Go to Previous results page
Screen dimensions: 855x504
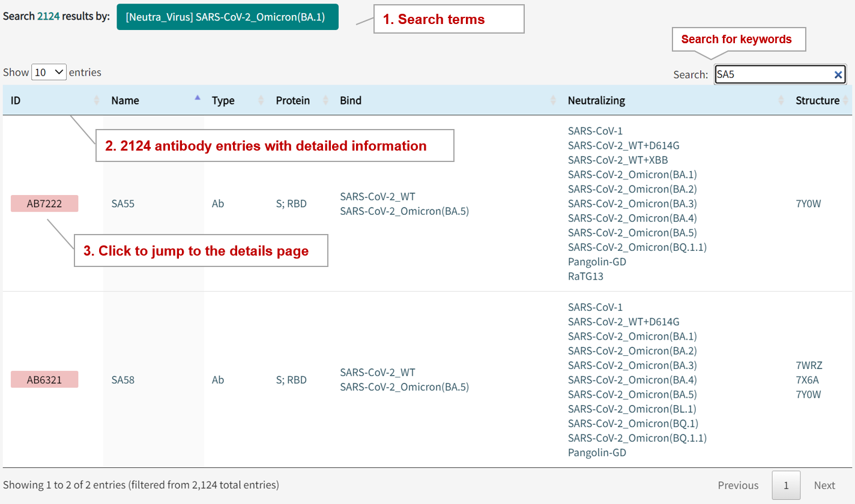coord(738,485)
